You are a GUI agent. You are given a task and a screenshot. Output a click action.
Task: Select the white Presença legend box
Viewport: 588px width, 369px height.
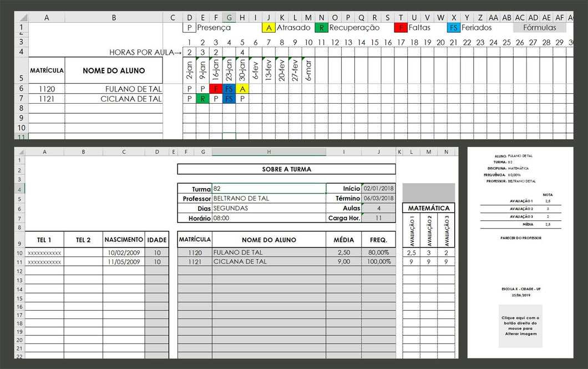[x=190, y=27]
